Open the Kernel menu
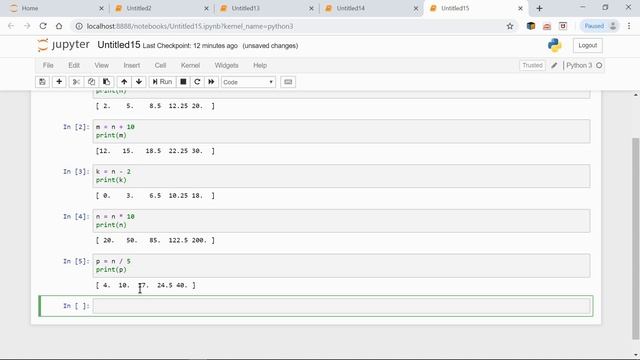This screenshot has width=640, height=360. pos(190,65)
